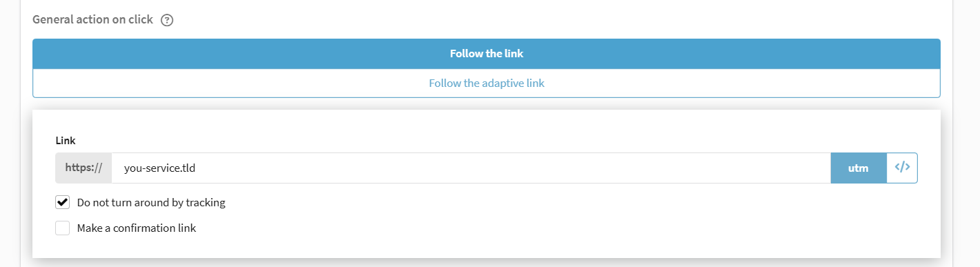The height and width of the screenshot is (267, 980).
Task: Click the Do not turn around by tracking label
Action: [151, 203]
